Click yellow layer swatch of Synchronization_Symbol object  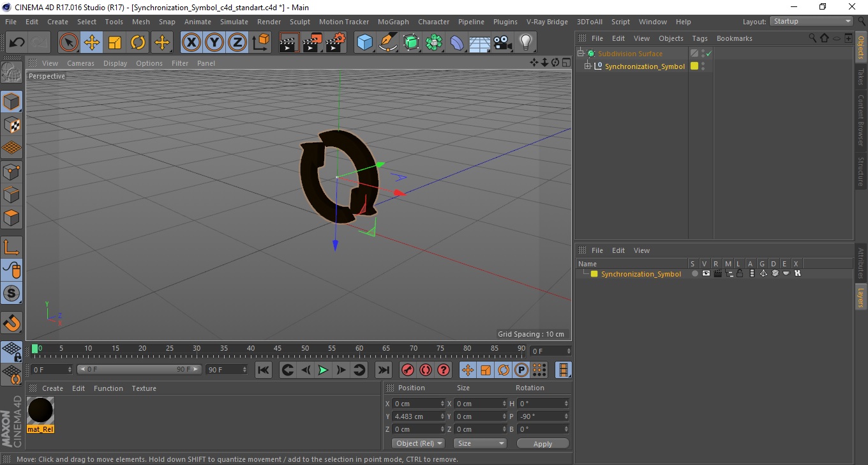694,66
